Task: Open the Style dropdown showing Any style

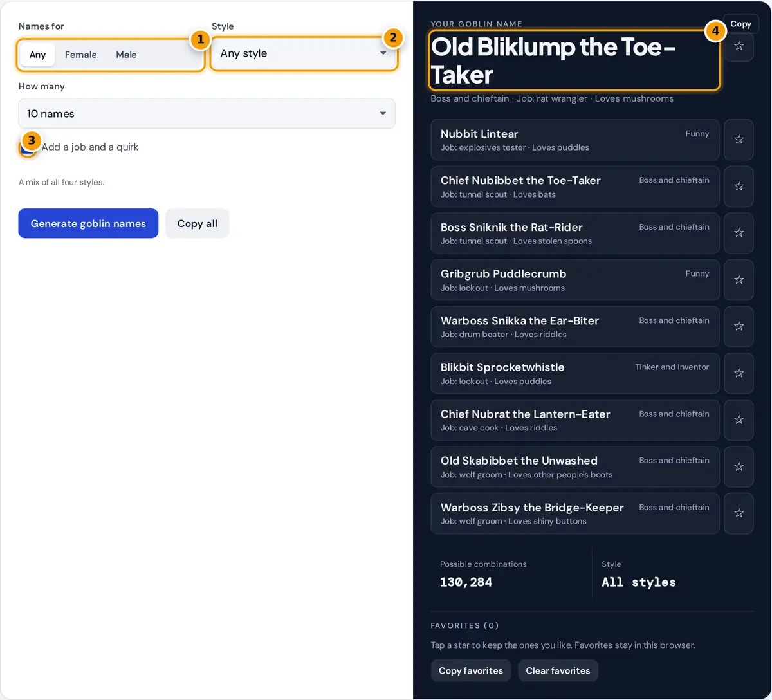Action: point(304,53)
